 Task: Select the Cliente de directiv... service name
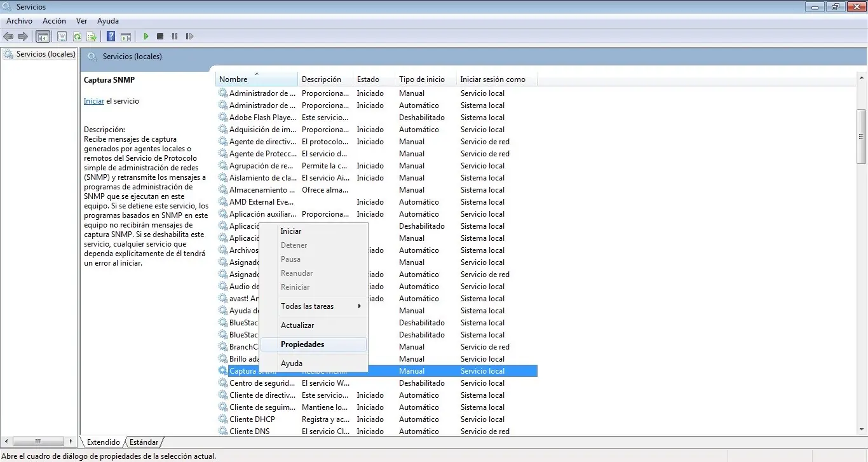262,395
